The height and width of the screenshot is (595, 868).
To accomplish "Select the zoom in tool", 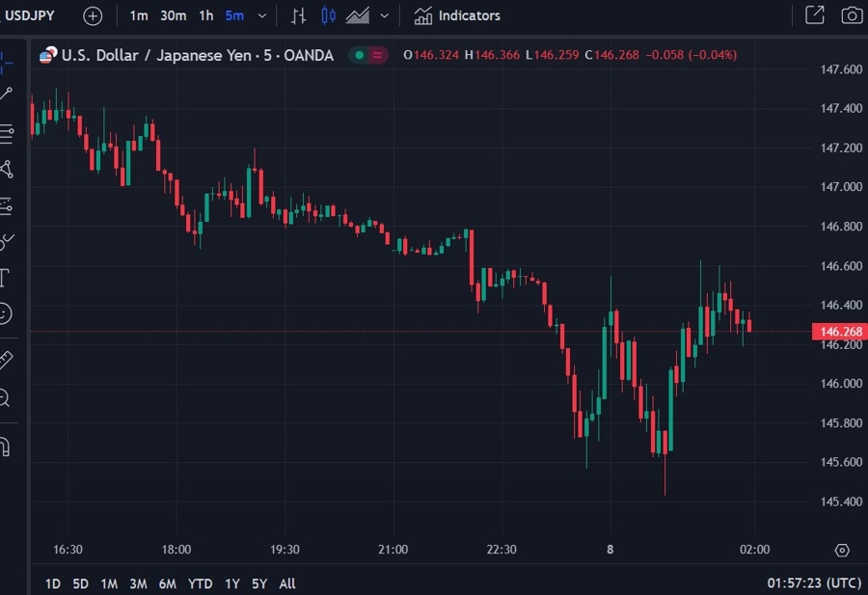I will 5,398.
